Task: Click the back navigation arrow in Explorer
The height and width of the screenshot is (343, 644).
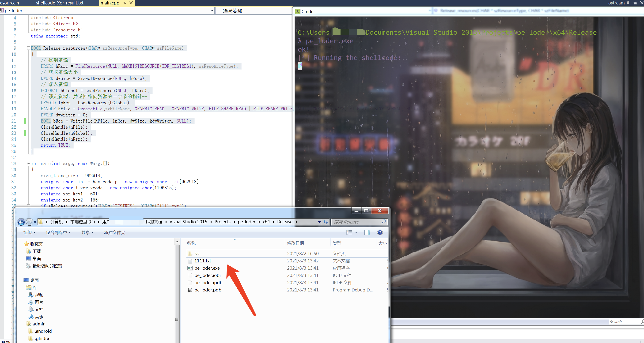Action: tap(21, 222)
